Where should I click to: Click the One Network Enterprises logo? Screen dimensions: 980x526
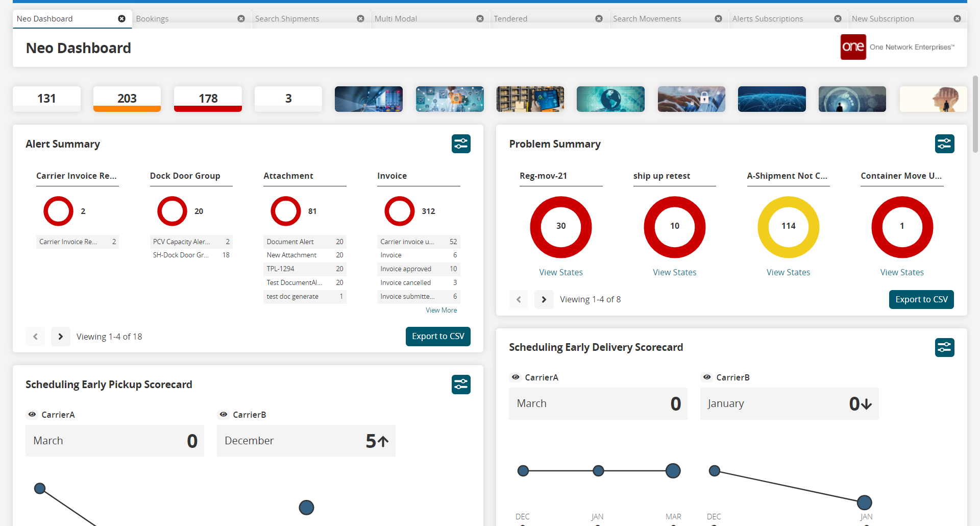point(853,47)
